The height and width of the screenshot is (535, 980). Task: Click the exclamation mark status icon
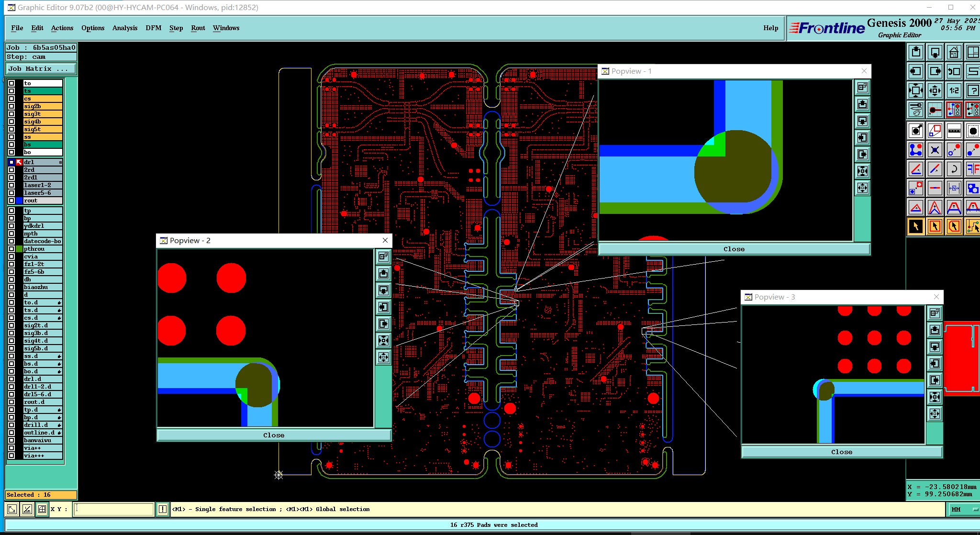[163, 509]
